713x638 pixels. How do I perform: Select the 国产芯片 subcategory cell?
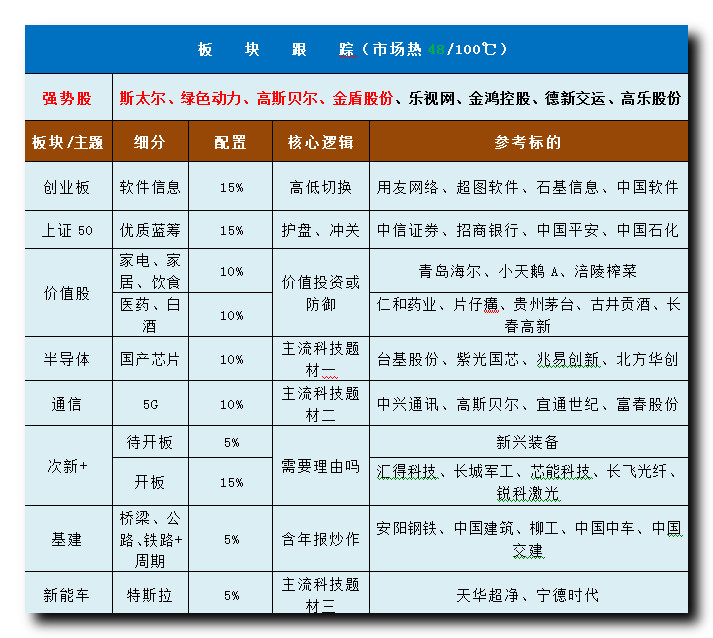coord(149,359)
